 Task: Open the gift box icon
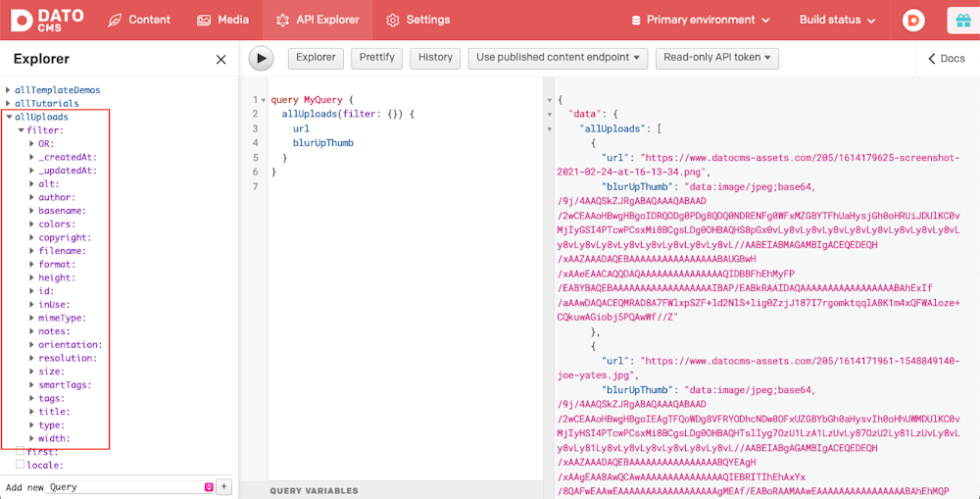point(960,21)
